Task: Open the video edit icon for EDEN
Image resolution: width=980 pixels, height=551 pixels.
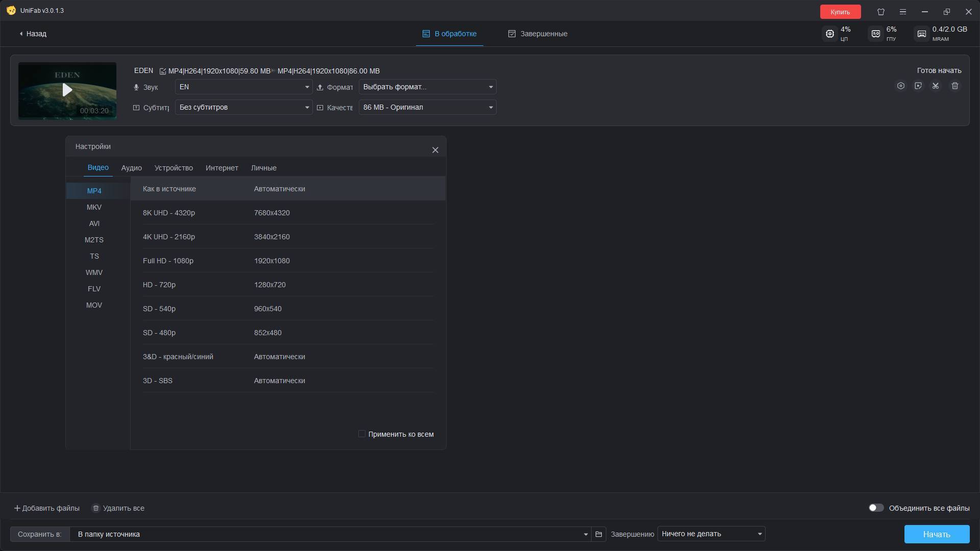Action: click(x=918, y=86)
